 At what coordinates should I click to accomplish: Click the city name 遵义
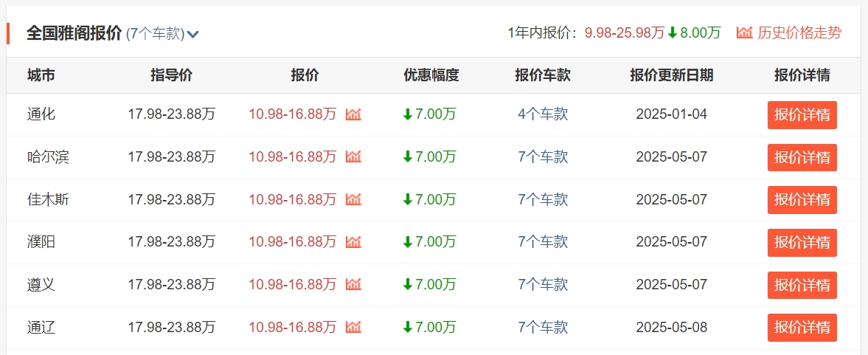coord(41,285)
